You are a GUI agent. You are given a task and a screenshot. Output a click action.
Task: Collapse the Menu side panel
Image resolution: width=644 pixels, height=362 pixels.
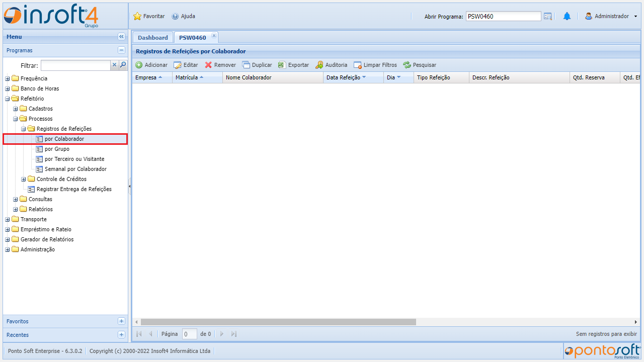point(121,37)
